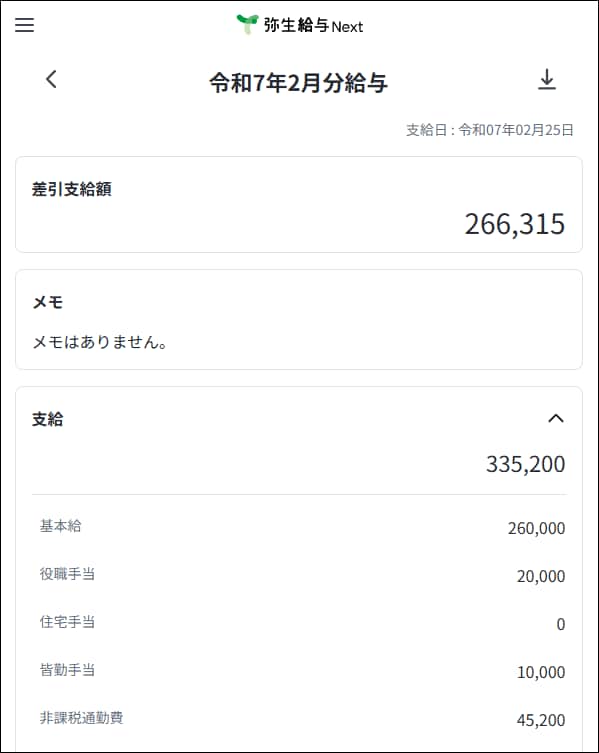
Task: Click the net pay amount 266,315
Action: coord(514,224)
